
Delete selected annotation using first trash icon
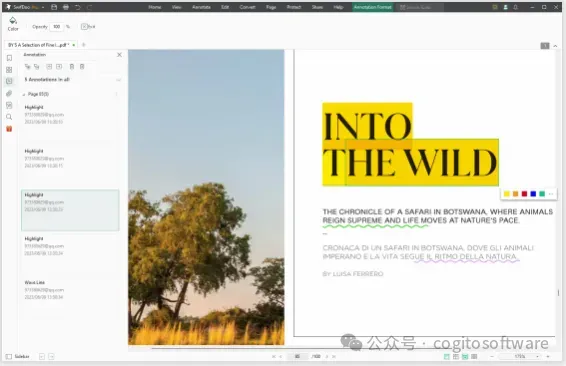72,67
